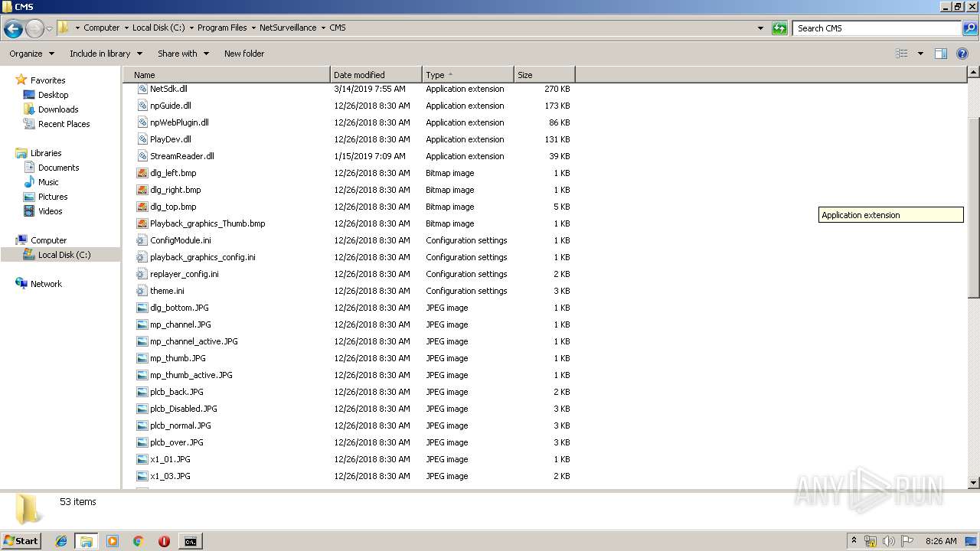Image resolution: width=980 pixels, height=551 pixels.
Task: Select the dlg_bottom.JPG image icon
Action: click(142, 308)
